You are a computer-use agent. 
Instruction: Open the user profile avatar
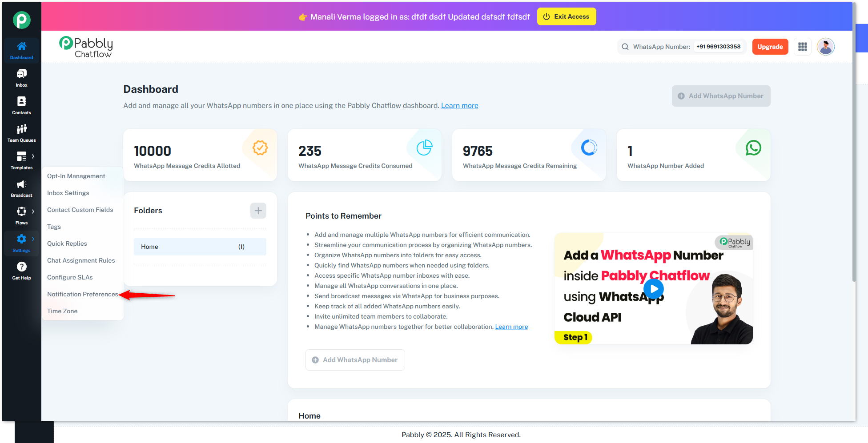pyautogui.click(x=826, y=47)
